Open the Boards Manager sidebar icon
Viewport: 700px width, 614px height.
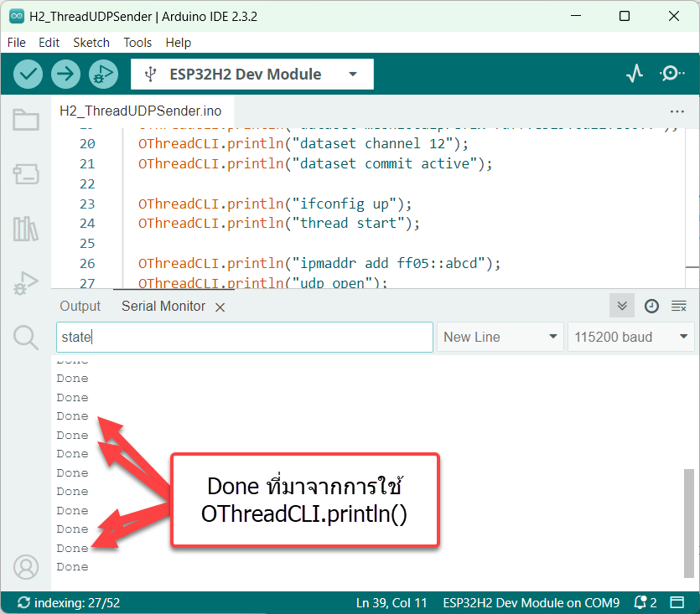26,174
